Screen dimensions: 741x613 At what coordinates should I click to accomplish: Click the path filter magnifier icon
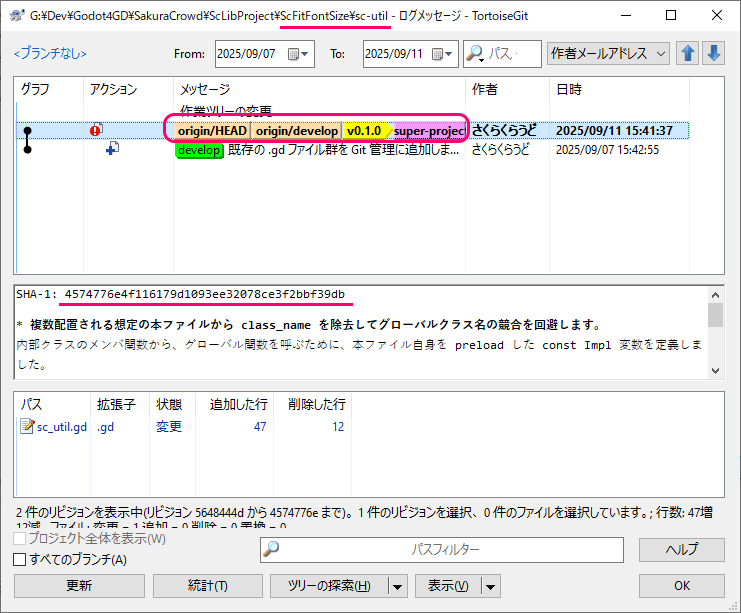point(272,549)
